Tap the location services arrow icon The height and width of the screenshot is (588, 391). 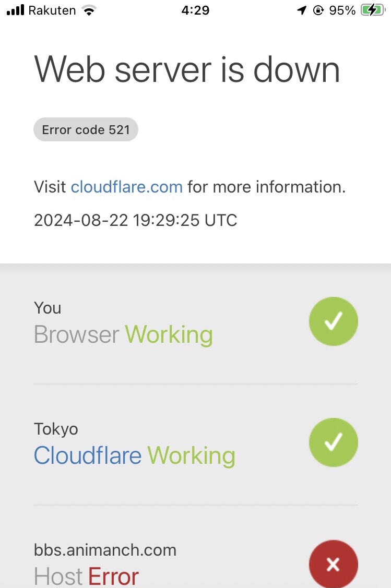coord(302,10)
